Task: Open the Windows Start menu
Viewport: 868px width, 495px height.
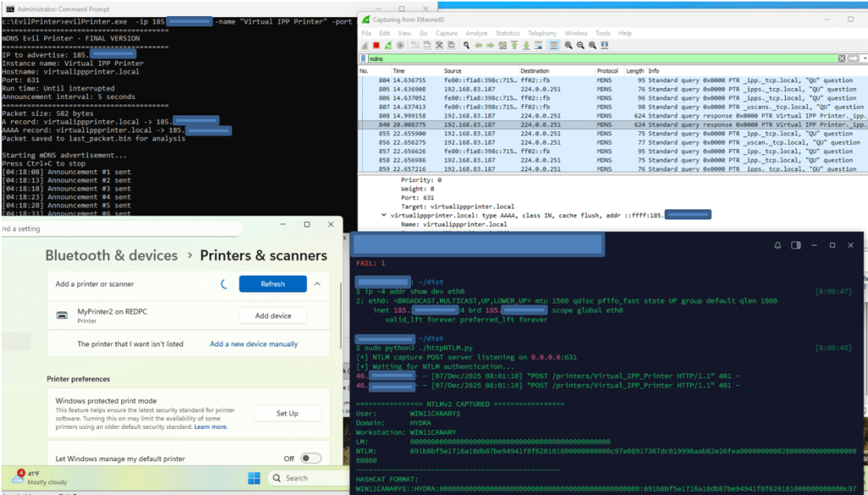Action: click(x=254, y=478)
